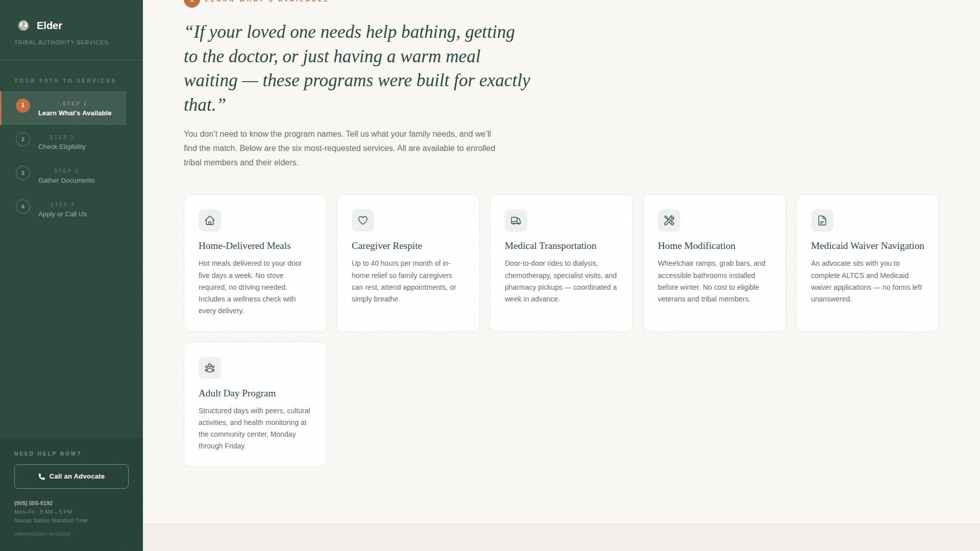
Task: Select Step 1 Learn What's Available
Action: (x=75, y=109)
